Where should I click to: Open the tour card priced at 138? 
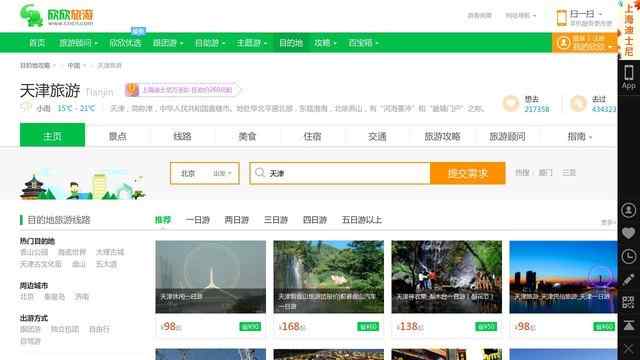pos(447,289)
